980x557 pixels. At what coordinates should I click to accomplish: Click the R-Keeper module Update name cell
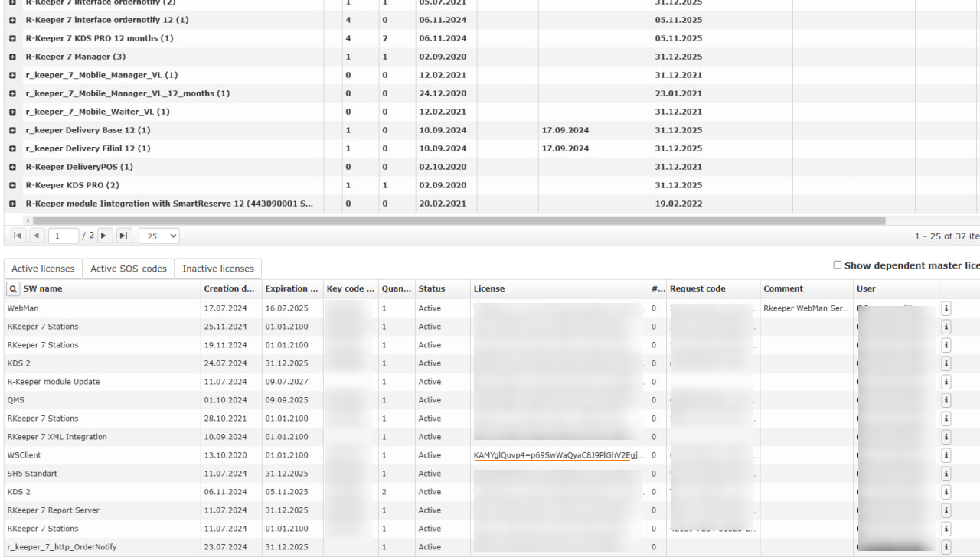pos(102,382)
